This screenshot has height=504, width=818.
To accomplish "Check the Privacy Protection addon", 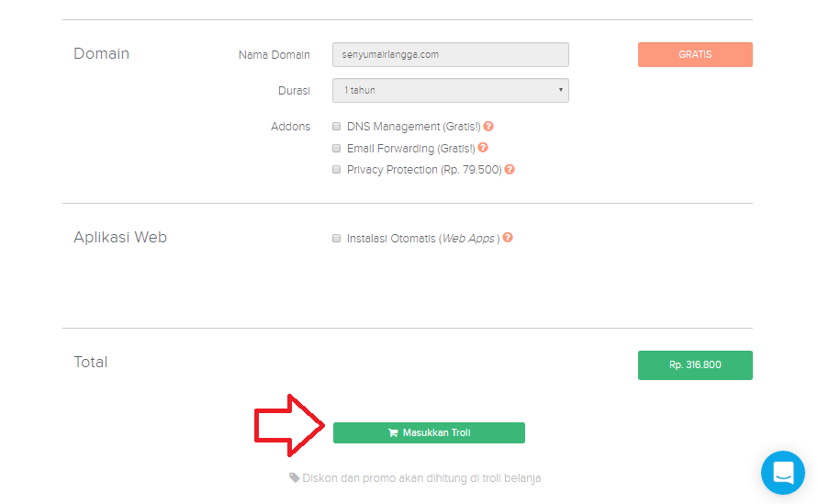I will [337, 170].
